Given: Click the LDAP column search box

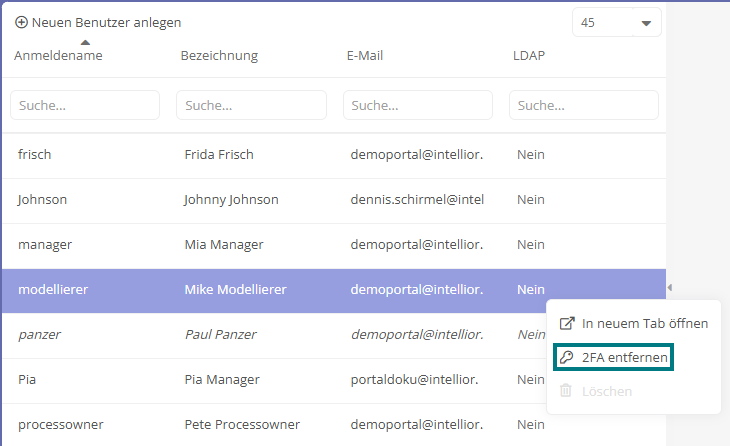Looking at the screenshot, I should 584,105.
